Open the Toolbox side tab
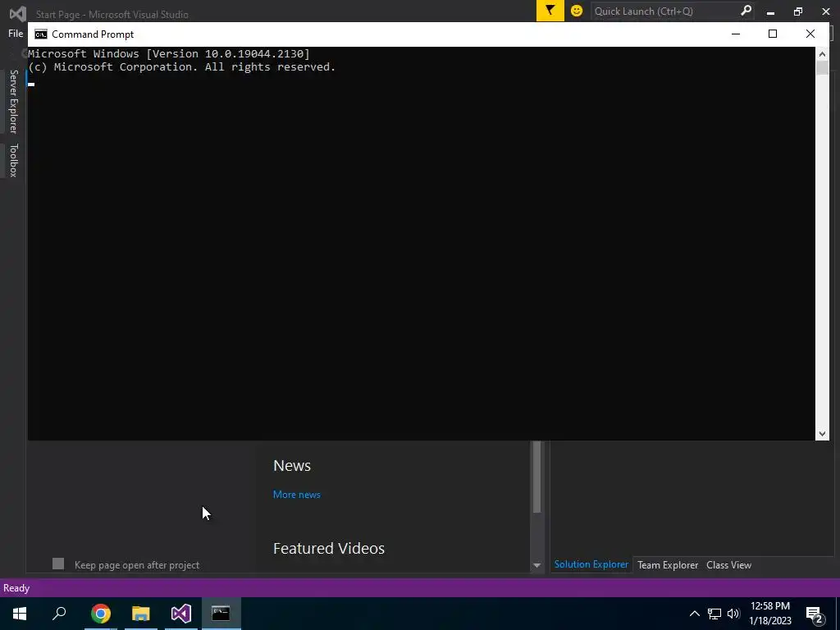The width and height of the screenshot is (840, 630). pos(13,160)
